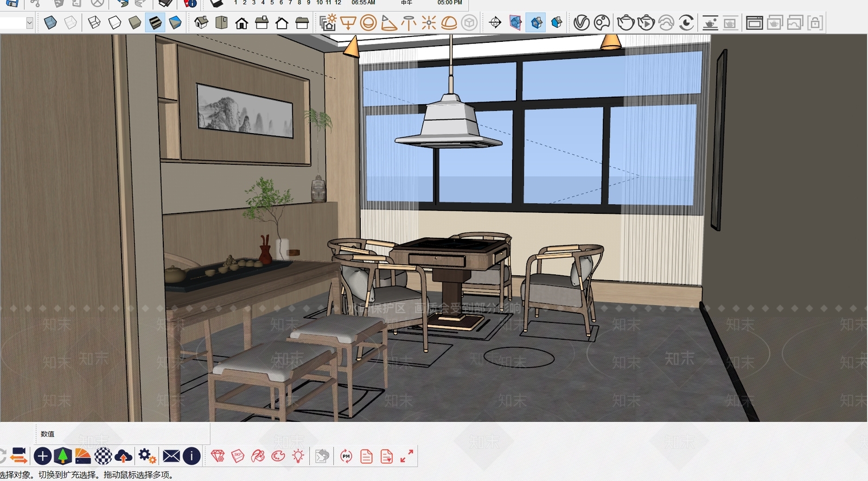
Task: Click the round plus icon
Action: (42, 456)
